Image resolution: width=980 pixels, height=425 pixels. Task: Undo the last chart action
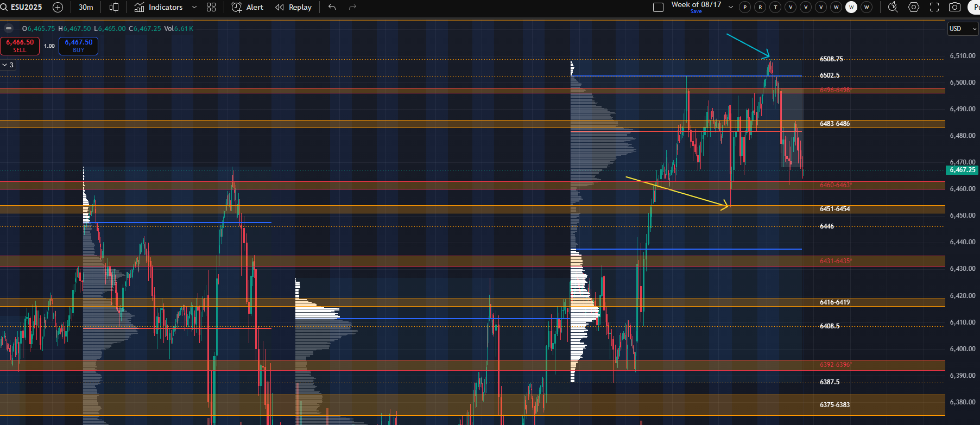(x=332, y=7)
